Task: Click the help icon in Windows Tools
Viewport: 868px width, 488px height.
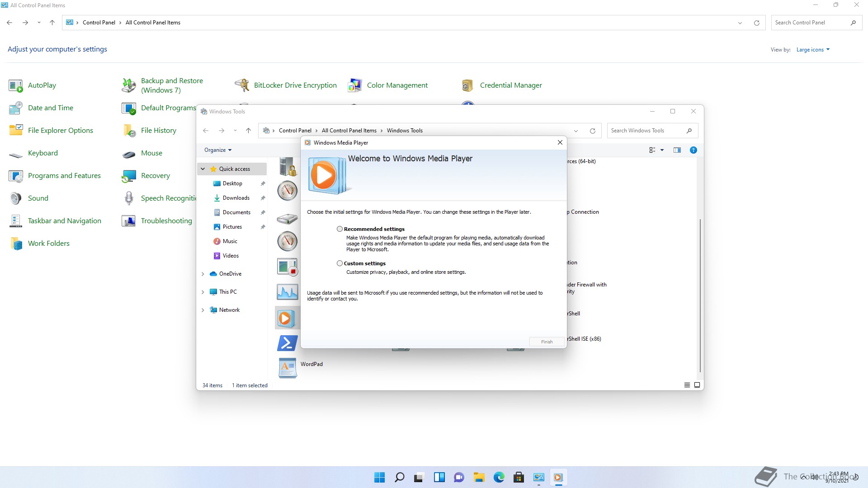Action: (x=693, y=150)
